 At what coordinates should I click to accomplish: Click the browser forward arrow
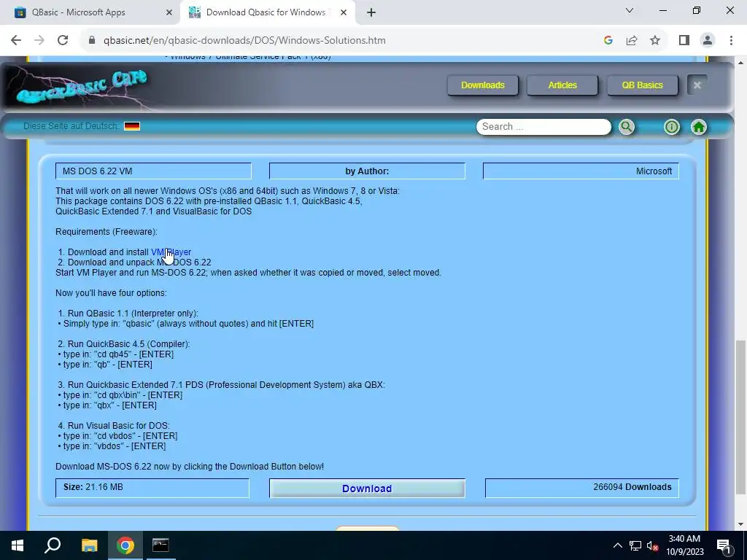(39, 41)
